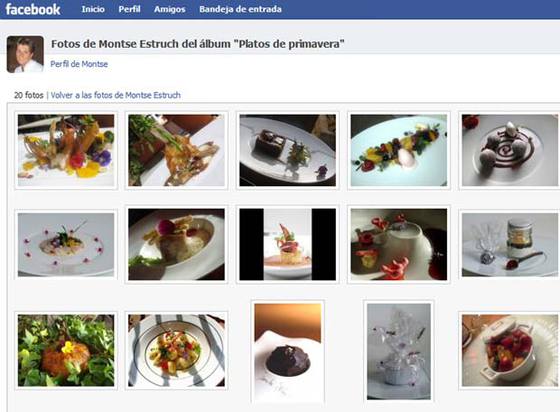The height and width of the screenshot is (412, 560).
Task: Open the chocolate cake on oval plate photo
Action: click(x=288, y=150)
